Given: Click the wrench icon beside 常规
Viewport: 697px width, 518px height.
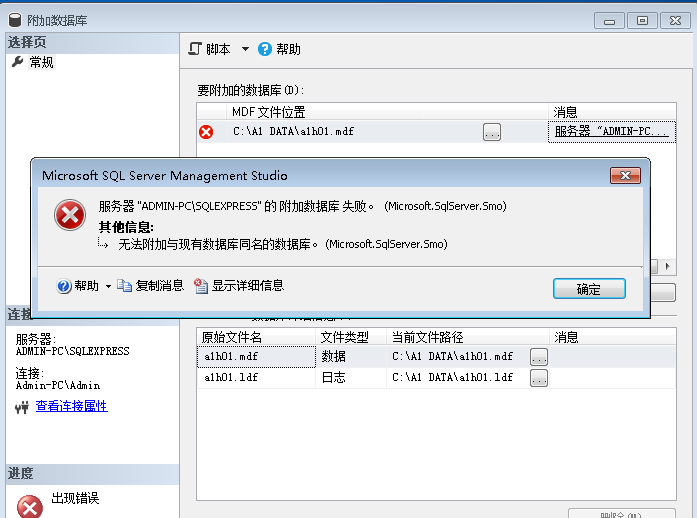Looking at the screenshot, I should pos(17,62).
